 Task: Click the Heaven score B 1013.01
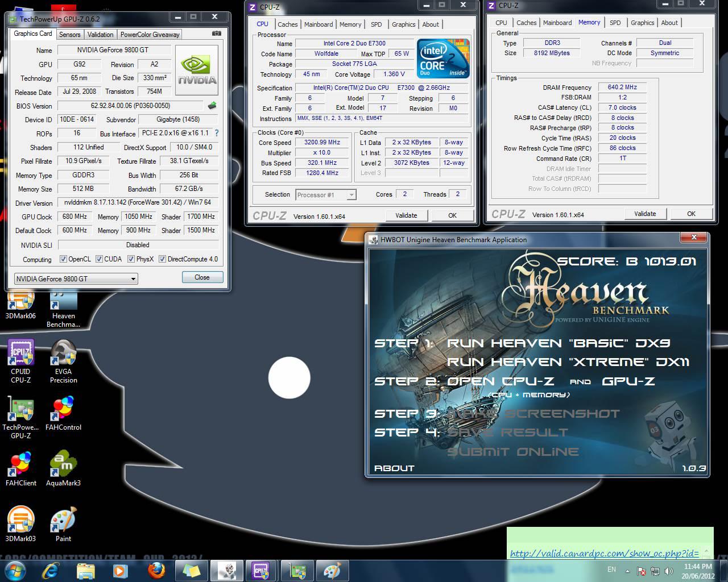coord(627,261)
